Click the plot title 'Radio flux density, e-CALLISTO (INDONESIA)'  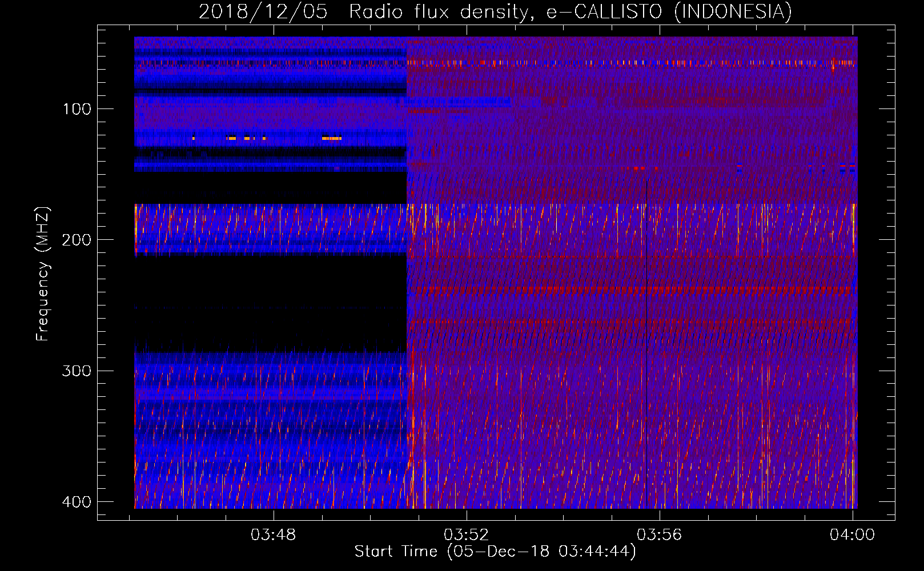click(x=570, y=12)
